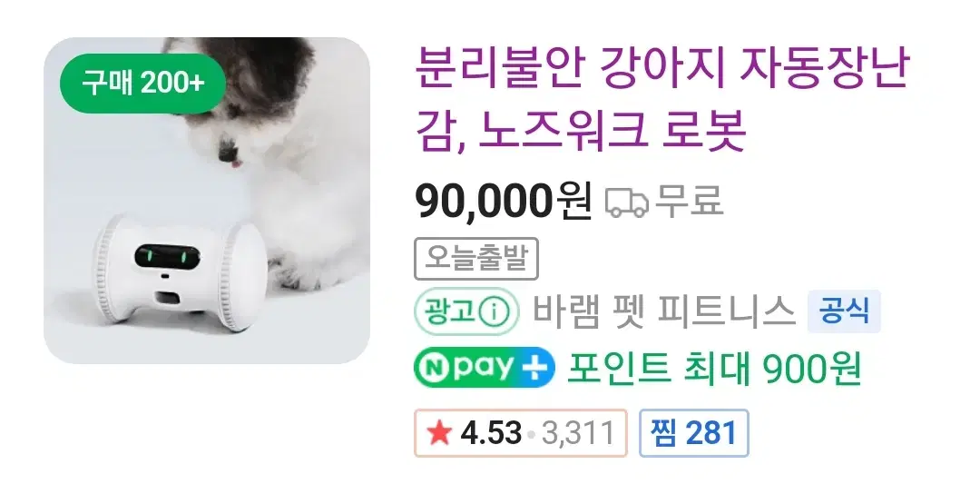
Task: Visit the 바램 펫 피트니스 store link
Action: pyautogui.click(x=663, y=311)
